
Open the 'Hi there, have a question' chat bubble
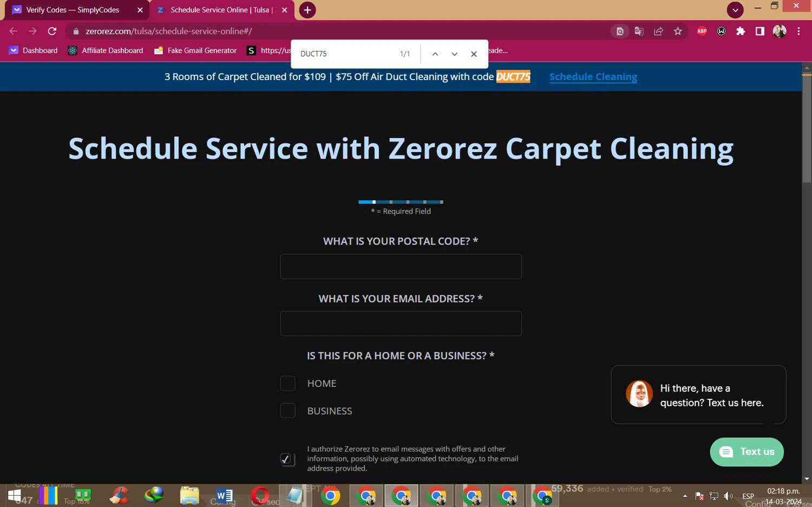698,395
